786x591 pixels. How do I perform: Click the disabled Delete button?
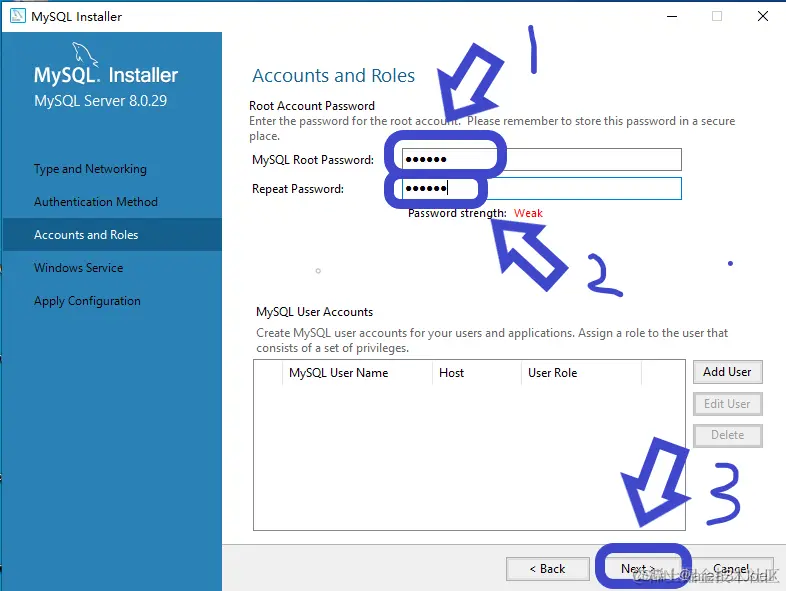pos(727,435)
